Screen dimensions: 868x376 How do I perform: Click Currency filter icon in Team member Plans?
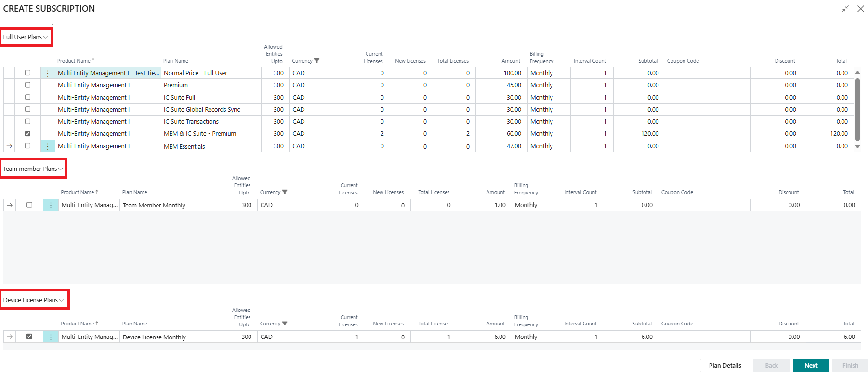coord(285,192)
